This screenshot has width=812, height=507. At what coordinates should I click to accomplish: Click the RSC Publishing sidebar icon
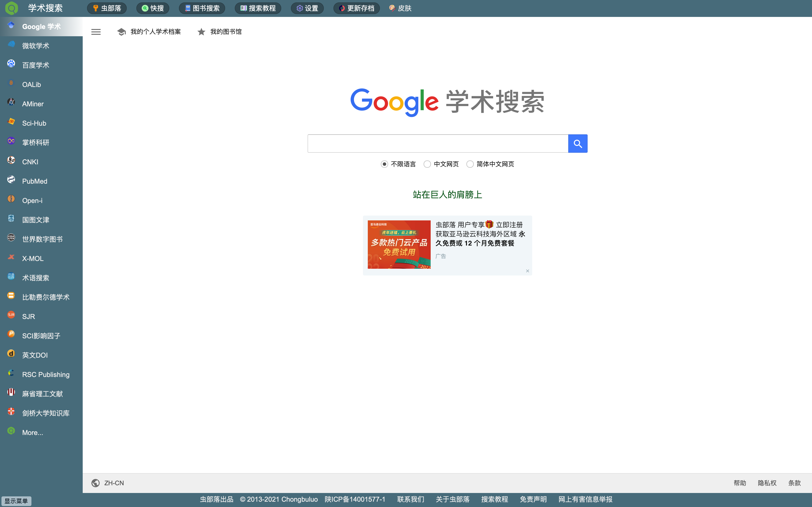point(11,373)
